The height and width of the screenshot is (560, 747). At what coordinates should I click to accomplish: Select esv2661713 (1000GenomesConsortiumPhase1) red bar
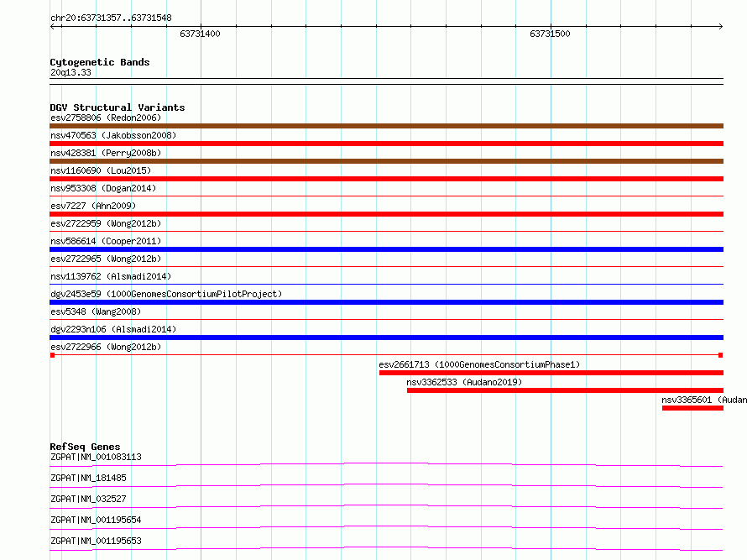[x=551, y=373]
